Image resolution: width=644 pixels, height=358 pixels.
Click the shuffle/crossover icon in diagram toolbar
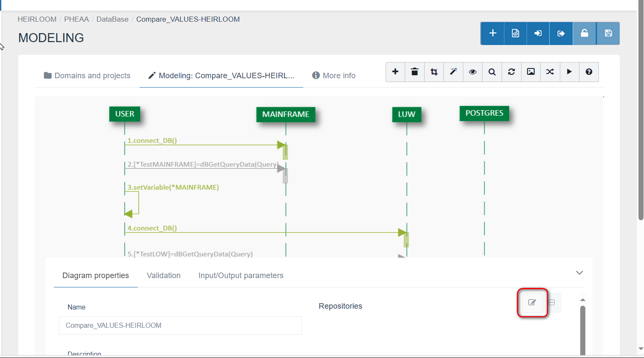click(x=550, y=72)
